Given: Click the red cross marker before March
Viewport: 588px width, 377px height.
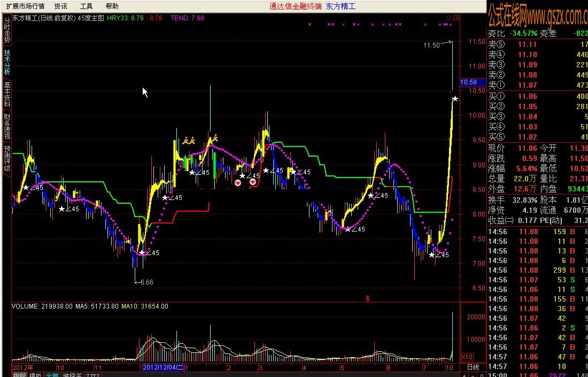Looking at the screenshot, I should pos(253,182).
